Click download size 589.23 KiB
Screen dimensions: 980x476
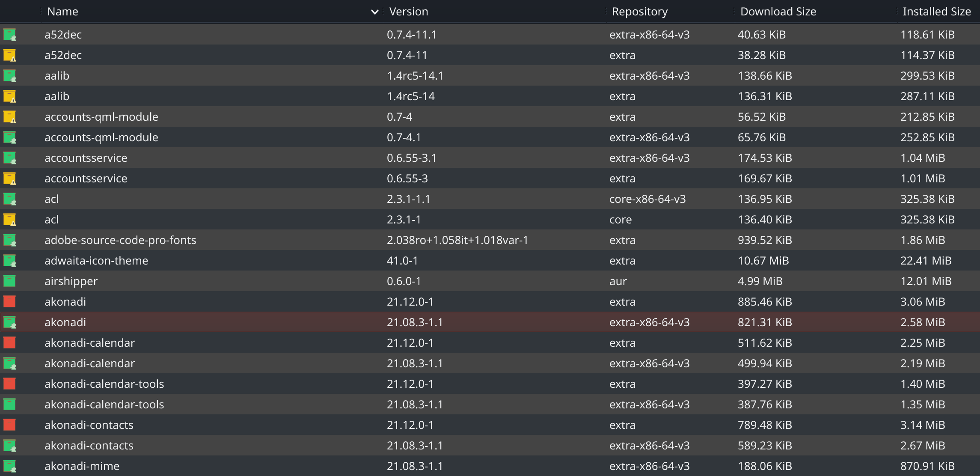pos(765,446)
